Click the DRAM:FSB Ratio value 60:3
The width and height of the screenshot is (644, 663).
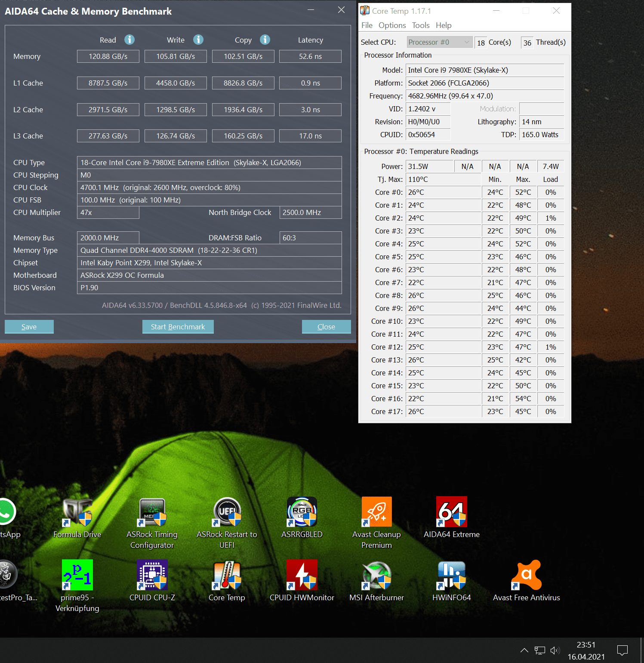pyautogui.click(x=311, y=238)
